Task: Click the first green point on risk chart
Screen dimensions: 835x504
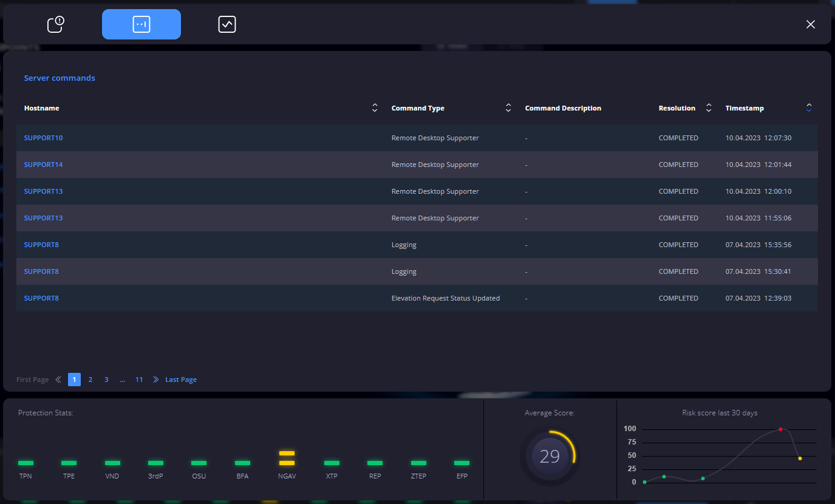Action: [x=644, y=482]
